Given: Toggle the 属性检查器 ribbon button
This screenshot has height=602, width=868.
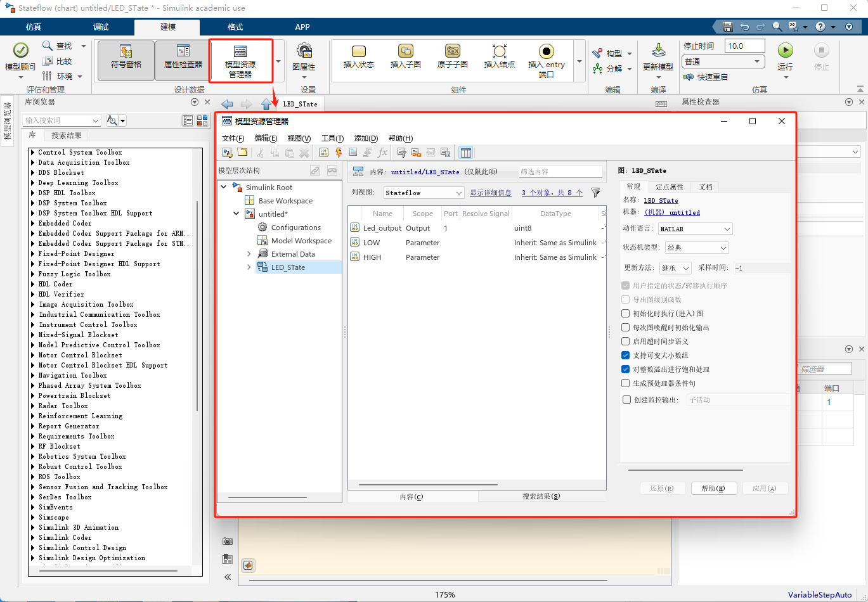Looking at the screenshot, I should pos(183,61).
